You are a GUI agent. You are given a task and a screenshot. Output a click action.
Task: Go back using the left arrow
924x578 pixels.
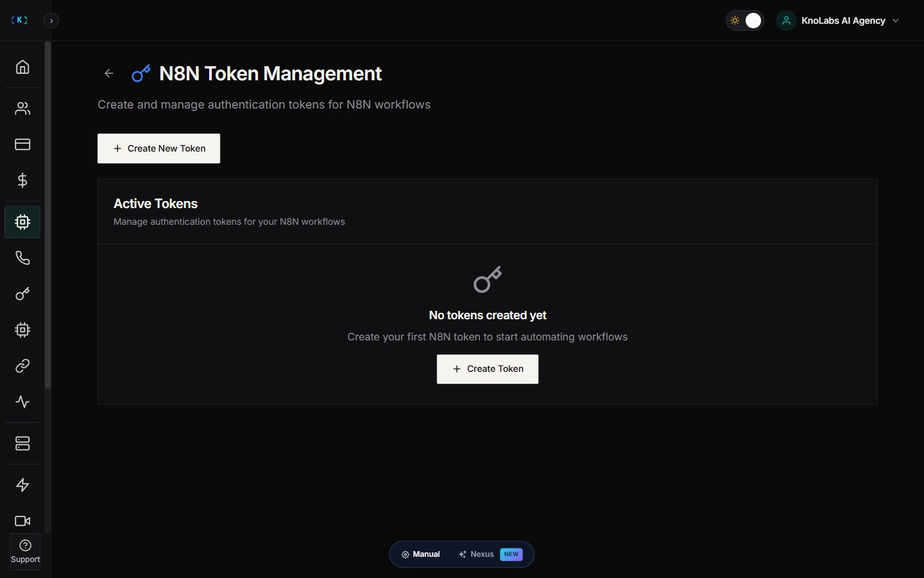109,73
